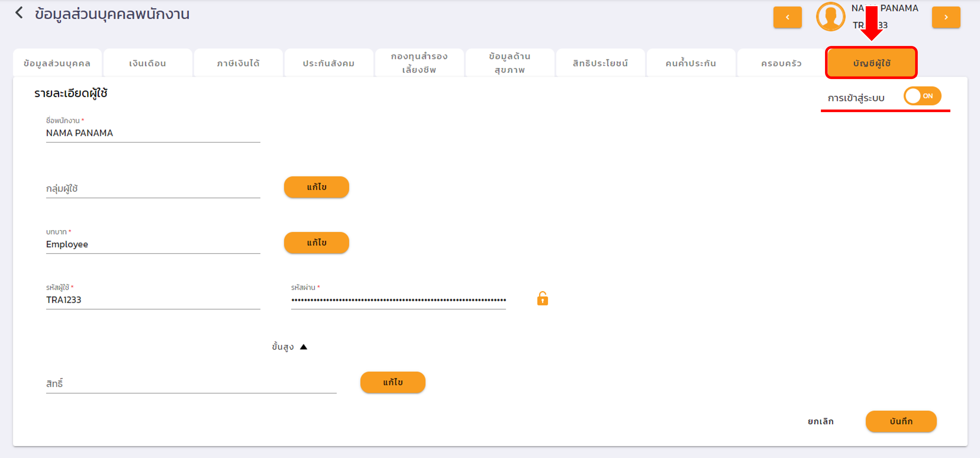Select the highlighted บัญชีผู้ใช้ tab

[x=871, y=63]
